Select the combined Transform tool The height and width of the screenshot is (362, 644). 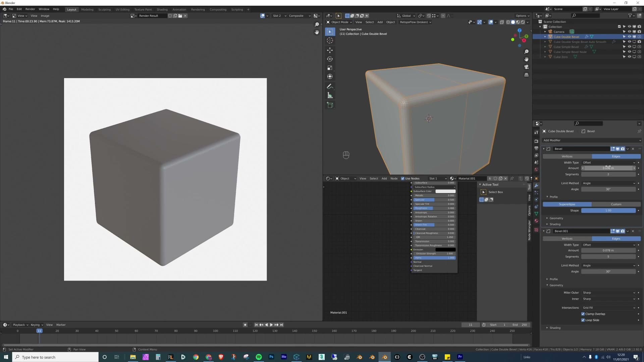[330, 76]
